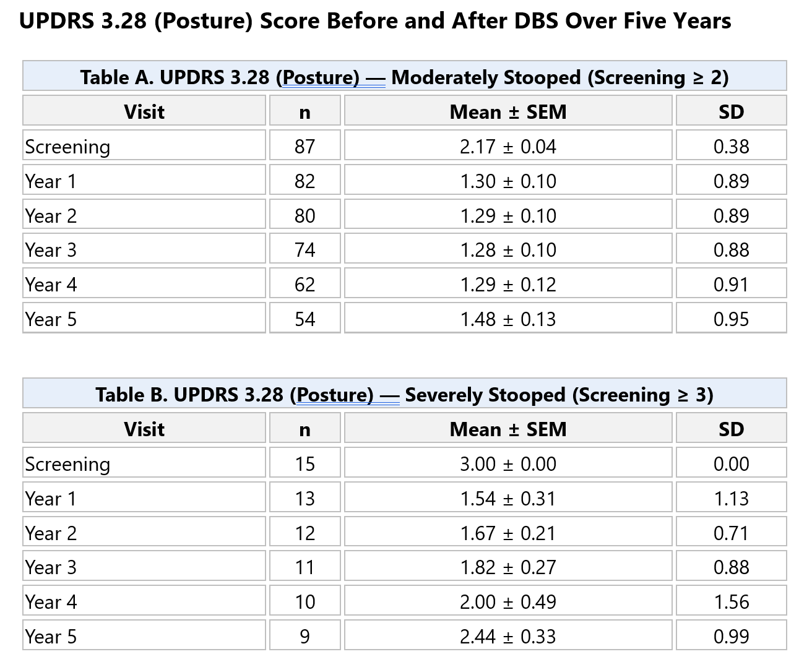
Task: Select the 'Posture' underlined word in Table B title
Action: pos(334,395)
